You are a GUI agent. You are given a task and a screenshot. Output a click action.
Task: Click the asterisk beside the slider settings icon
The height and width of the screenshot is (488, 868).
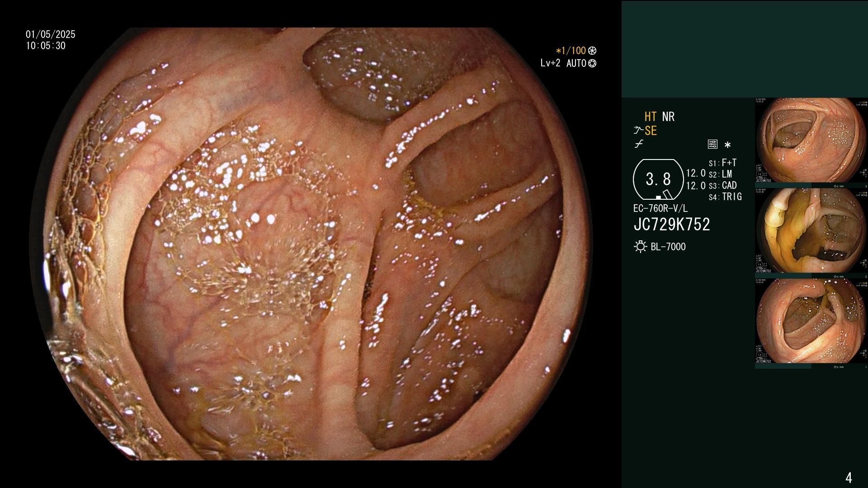tap(727, 145)
